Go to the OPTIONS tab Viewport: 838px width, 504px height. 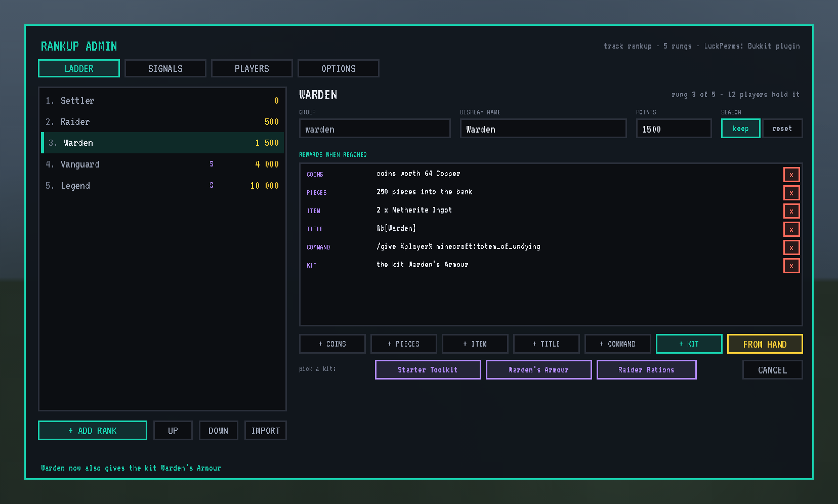(339, 68)
